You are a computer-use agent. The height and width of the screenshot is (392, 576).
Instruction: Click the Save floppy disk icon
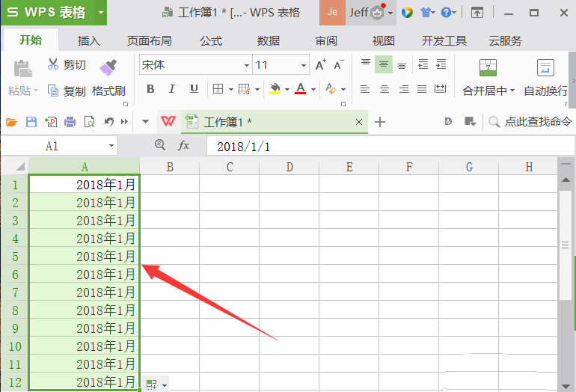coord(31,122)
